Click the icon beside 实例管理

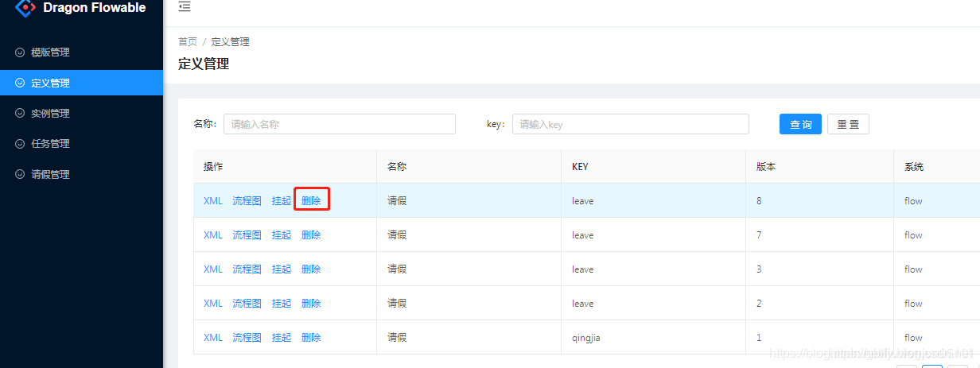point(20,114)
